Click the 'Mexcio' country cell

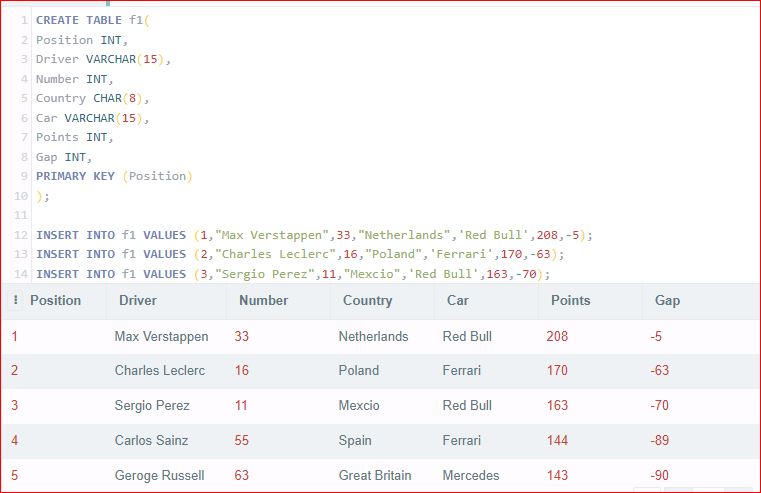click(359, 405)
